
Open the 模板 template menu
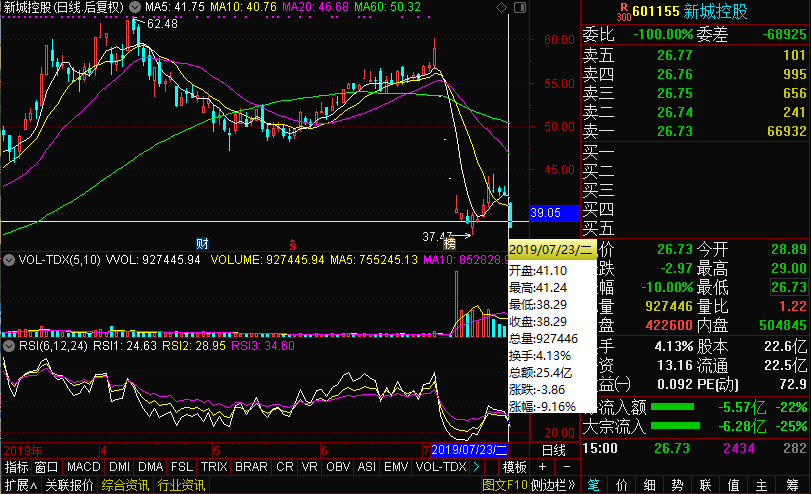514,467
